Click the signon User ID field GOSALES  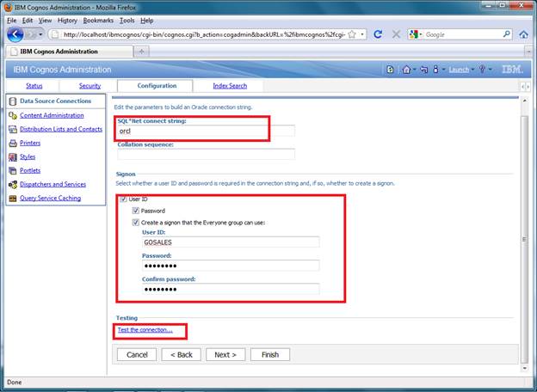click(x=231, y=242)
